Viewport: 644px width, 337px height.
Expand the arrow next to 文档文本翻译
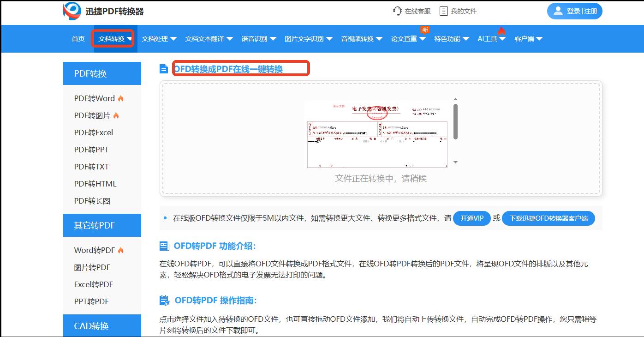pos(230,39)
